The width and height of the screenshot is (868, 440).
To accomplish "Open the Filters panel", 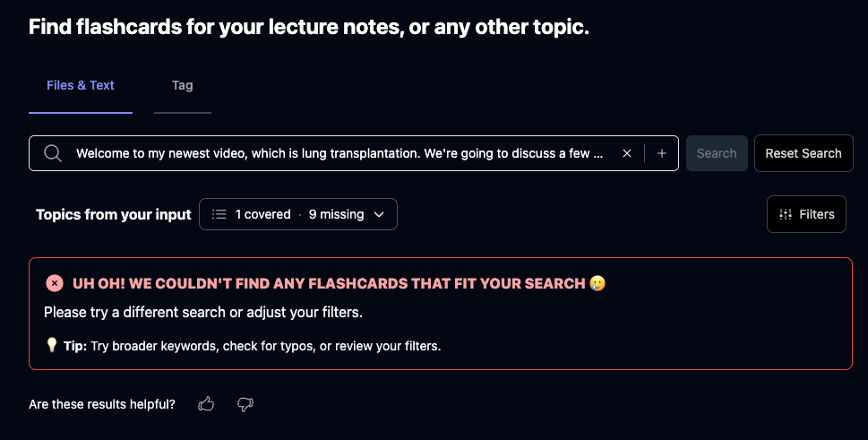I will tap(806, 214).
